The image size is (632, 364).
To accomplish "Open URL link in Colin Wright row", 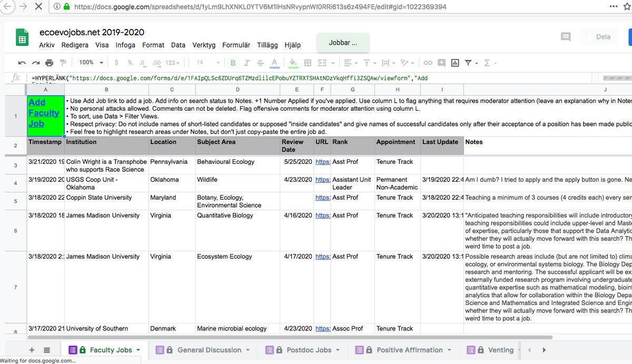I will pyautogui.click(x=322, y=162).
